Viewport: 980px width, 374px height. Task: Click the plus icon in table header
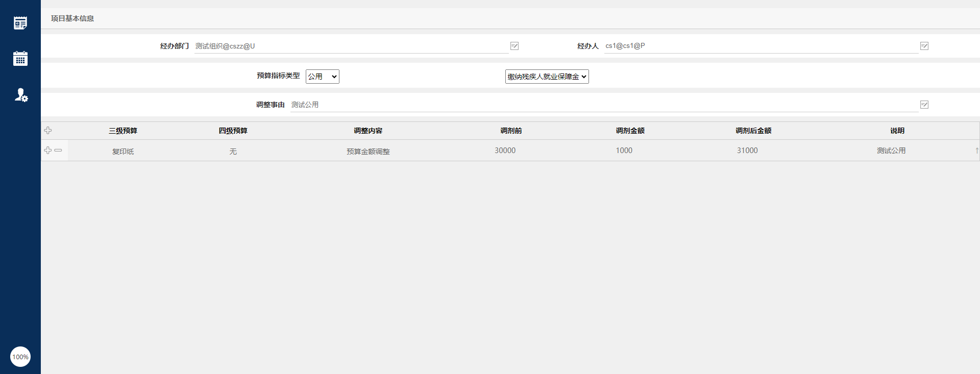[x=48, y=131]
